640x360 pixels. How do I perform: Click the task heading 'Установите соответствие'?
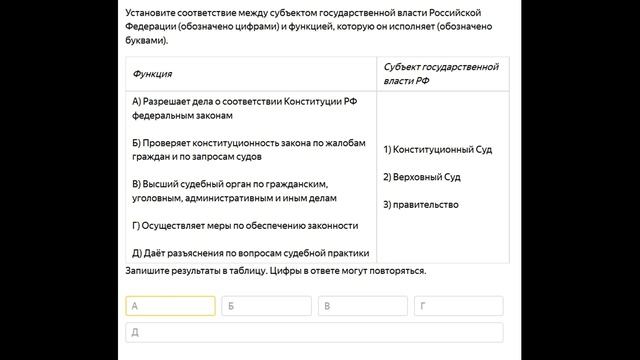(309, 27)
